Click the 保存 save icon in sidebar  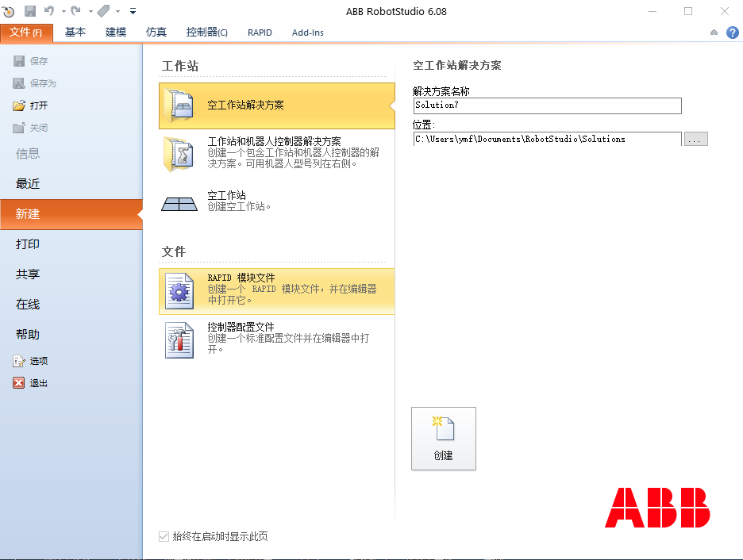click(19, 61)
